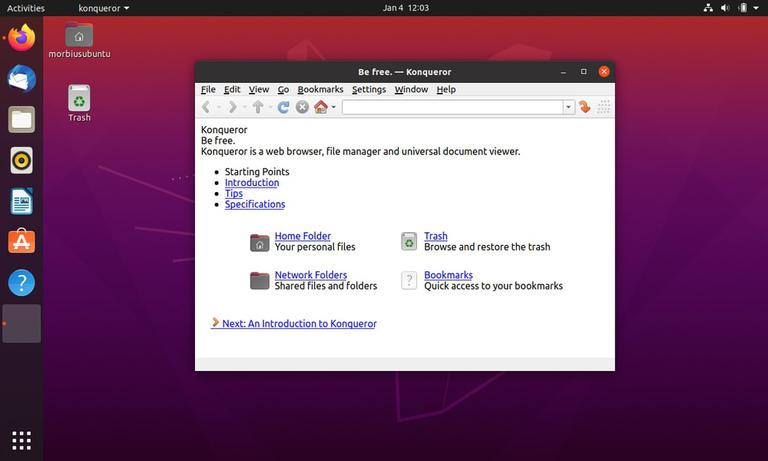Open the Help menu
Image resolution: width=768 pixels, height=461 pixels.
tap(446, 89)
